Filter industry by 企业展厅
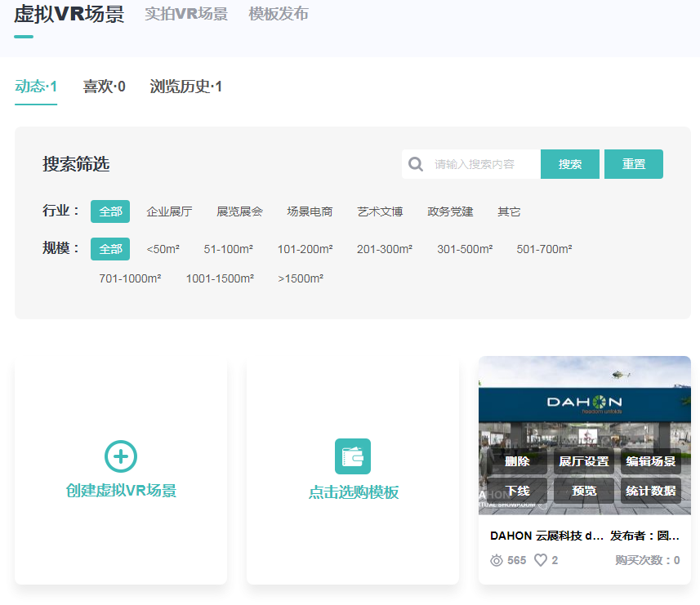The height and width of the screenshot is (605, 700). 169,211
